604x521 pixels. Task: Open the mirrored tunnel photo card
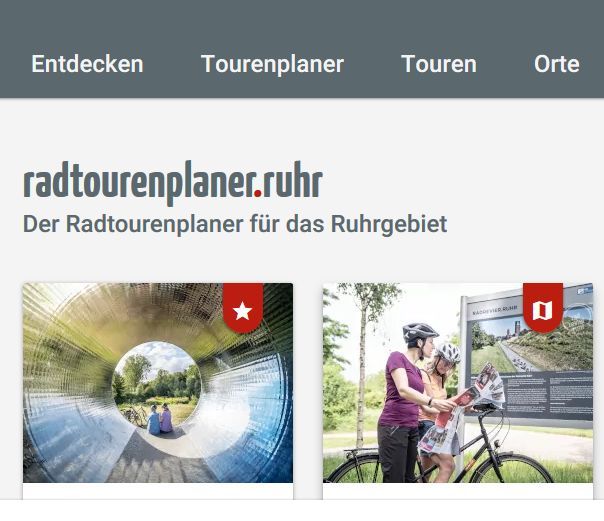pos(158,383)
